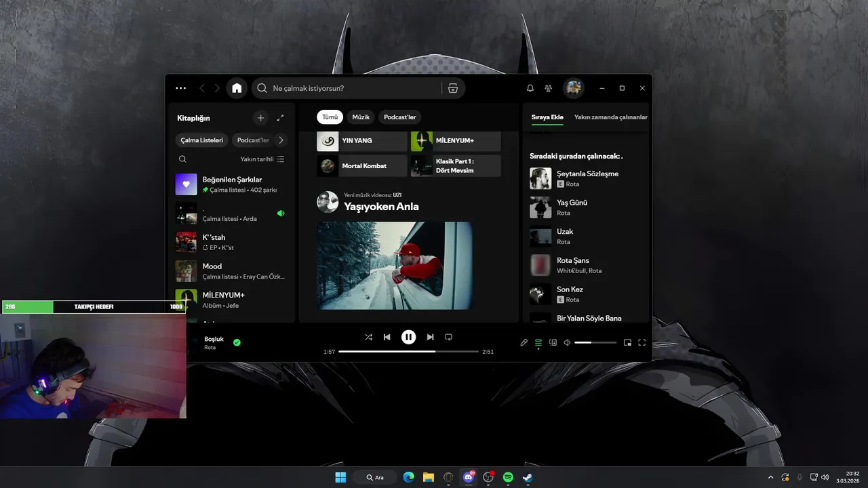Viewport: 868px width, 488px height.
Task: Toggle repeat mode
Action: tap(448, 337)
